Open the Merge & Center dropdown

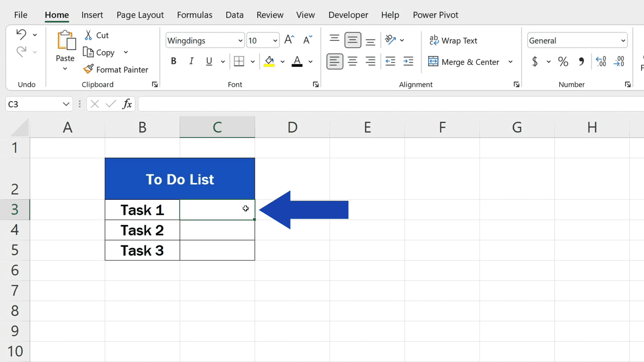click(511, 62)
